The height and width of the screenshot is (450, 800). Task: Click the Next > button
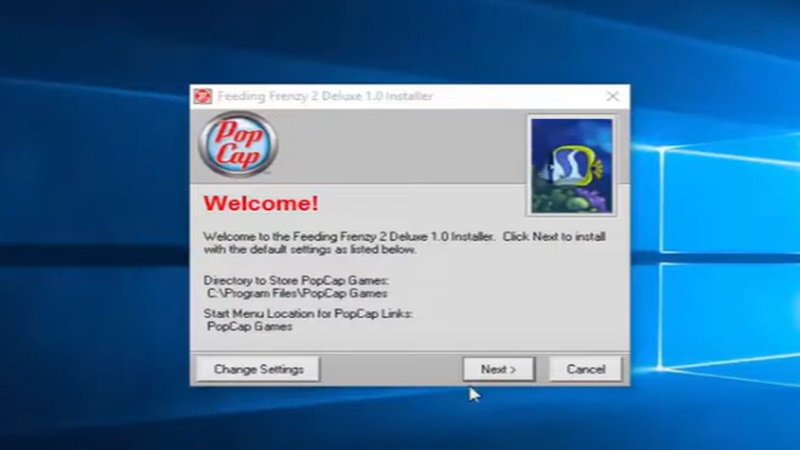[498, 369]
